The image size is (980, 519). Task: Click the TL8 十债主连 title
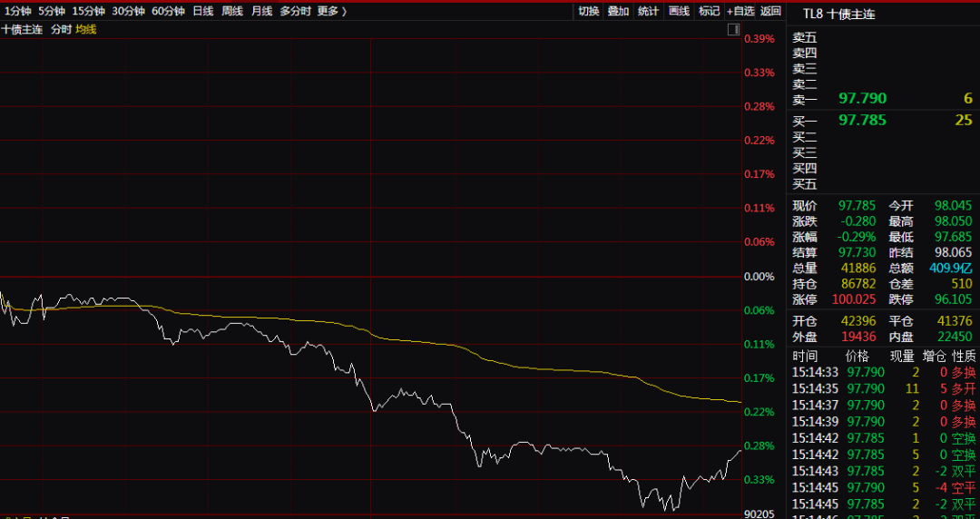(838, 14)
